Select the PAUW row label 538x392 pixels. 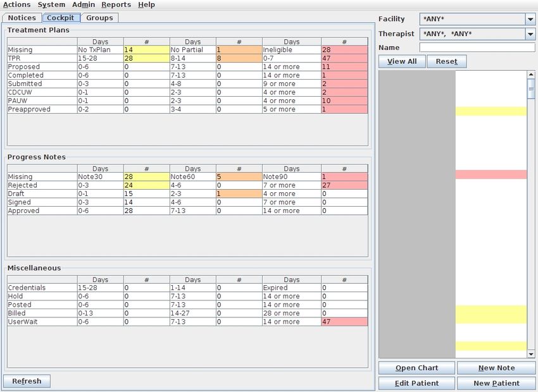(x=42, y=101)
